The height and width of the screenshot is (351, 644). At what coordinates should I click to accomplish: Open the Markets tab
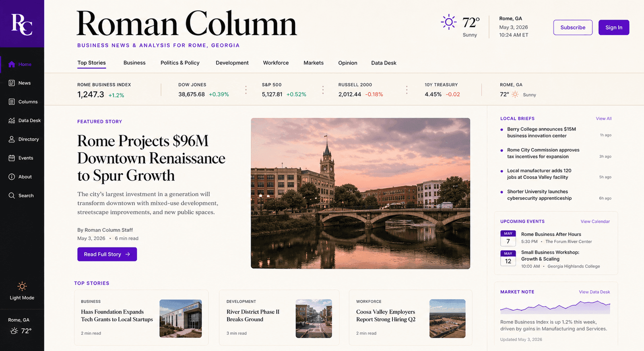click(314, 63)
